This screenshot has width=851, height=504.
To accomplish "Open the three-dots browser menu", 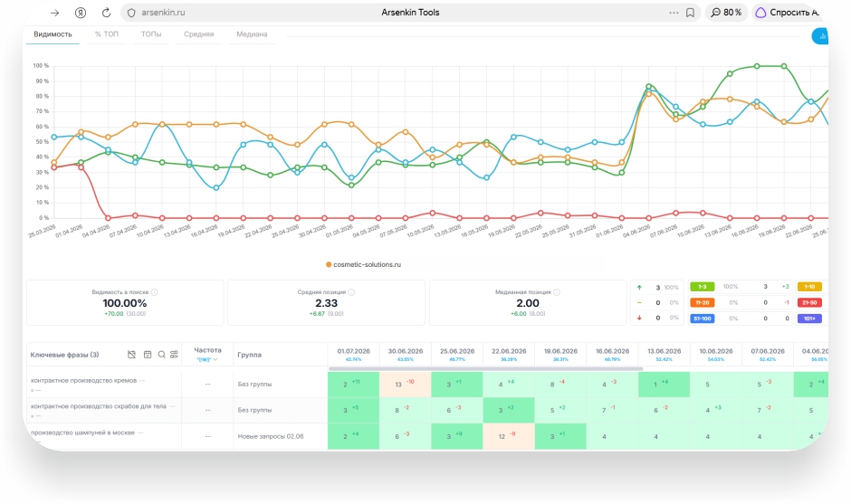I will [674, 13].
